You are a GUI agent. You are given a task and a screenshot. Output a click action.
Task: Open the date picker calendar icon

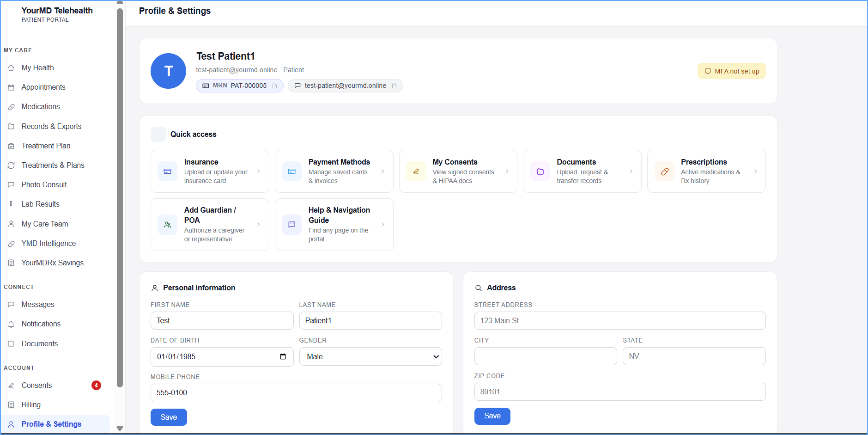(x=283, y=356)
